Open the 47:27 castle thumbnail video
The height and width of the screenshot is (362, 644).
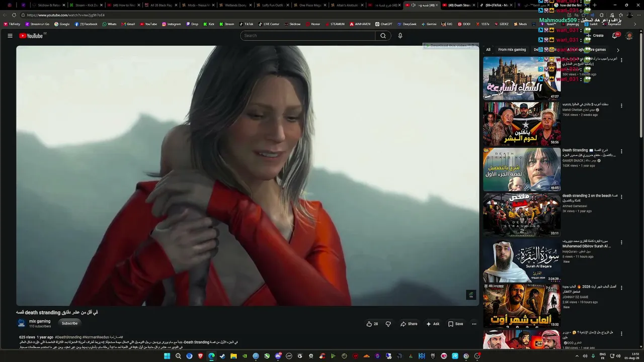point(522,78)
